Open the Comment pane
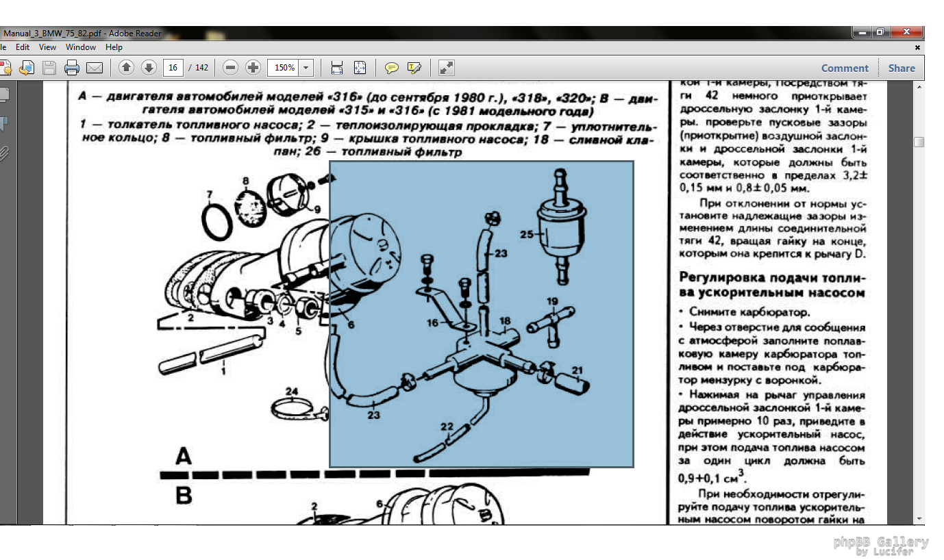Image resolution: width=944 pixels, height=560 pixels. 845,68
